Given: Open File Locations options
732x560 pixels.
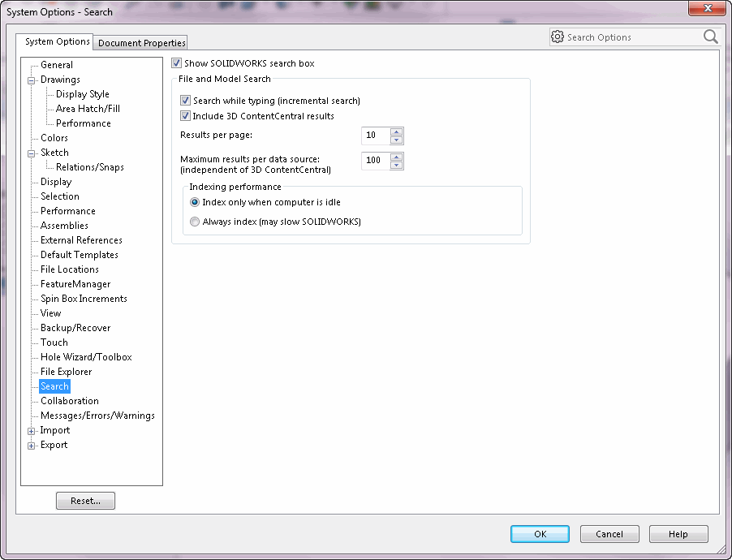Looking at the screenshot, I should 70,269.
